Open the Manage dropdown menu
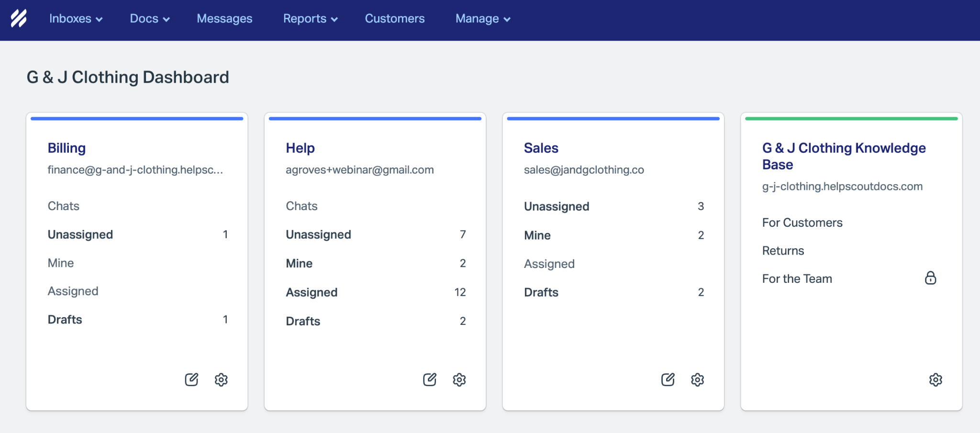 pyautogui.click(x=483, y=19)
